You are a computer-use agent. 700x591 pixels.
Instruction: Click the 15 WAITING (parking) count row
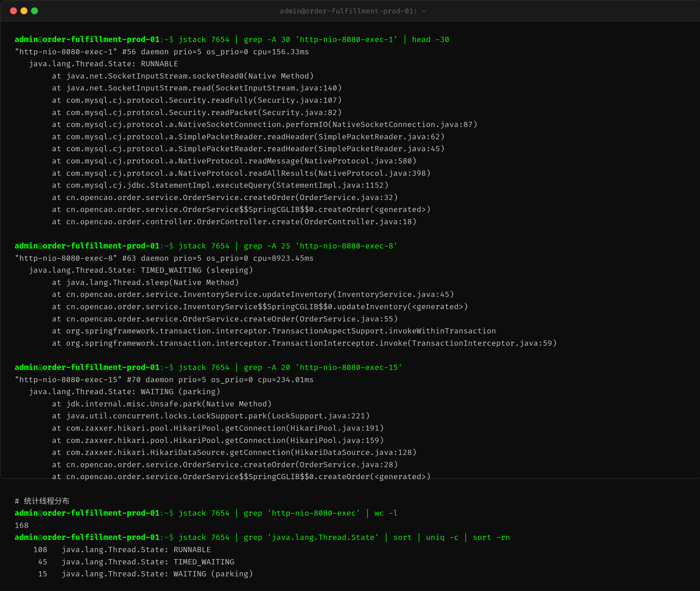point(145,574)
